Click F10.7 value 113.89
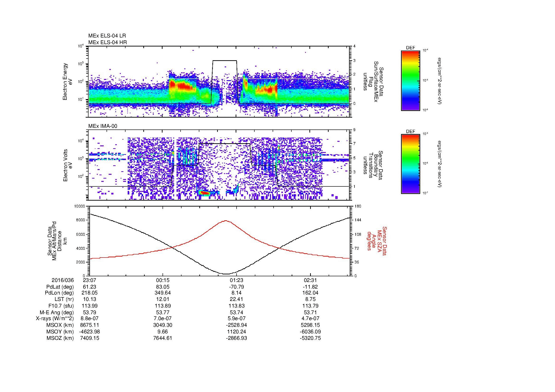The width and height of the screenshot is (555, 392). coord(163,306)
